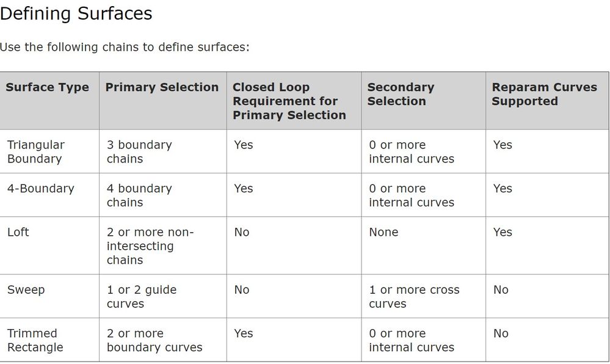Click the 'Use the following chains' intro text

pos(125,47)
